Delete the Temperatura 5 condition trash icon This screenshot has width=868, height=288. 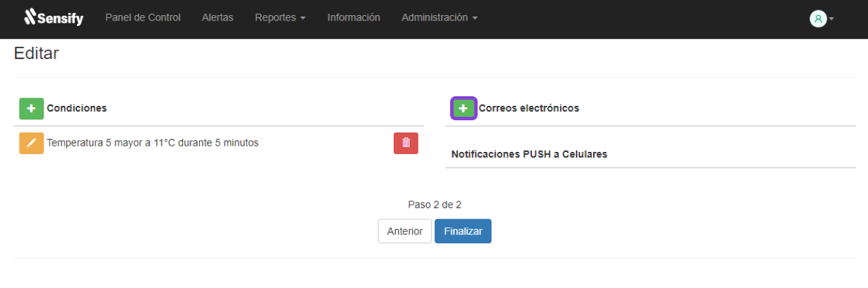pyautogui.click(x=405, y=143)
